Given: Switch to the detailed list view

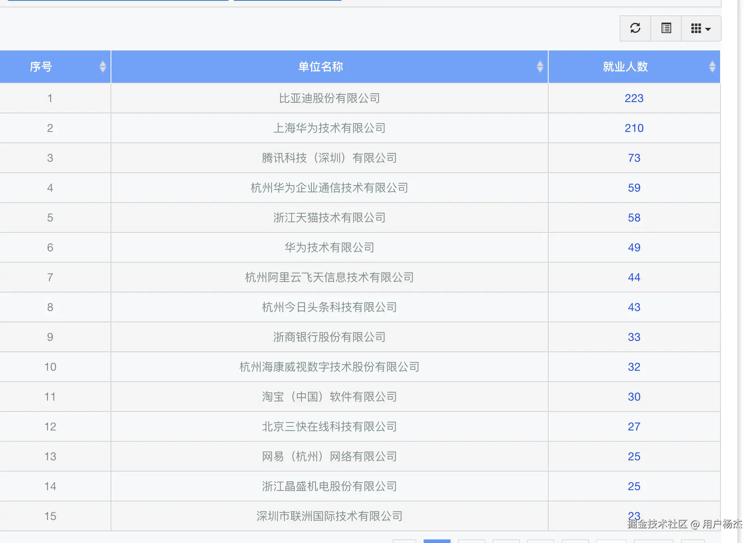Looking at the screenshot, I should (x=666, y=28).
